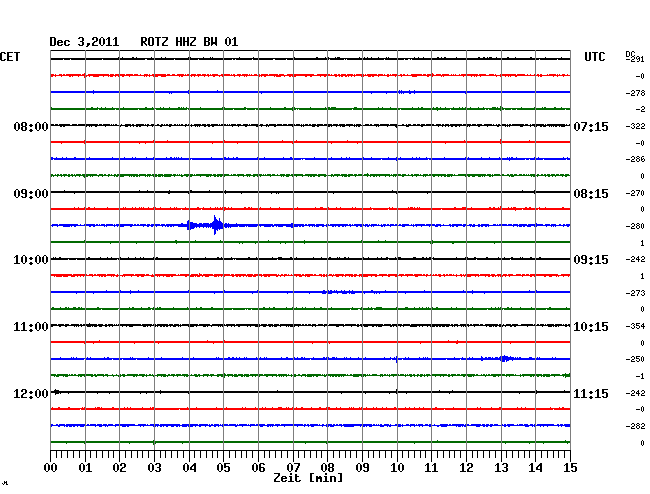Click the UTC time label "08:15"
The height and width of the screenshot is (494, 650).
[591, 194]
